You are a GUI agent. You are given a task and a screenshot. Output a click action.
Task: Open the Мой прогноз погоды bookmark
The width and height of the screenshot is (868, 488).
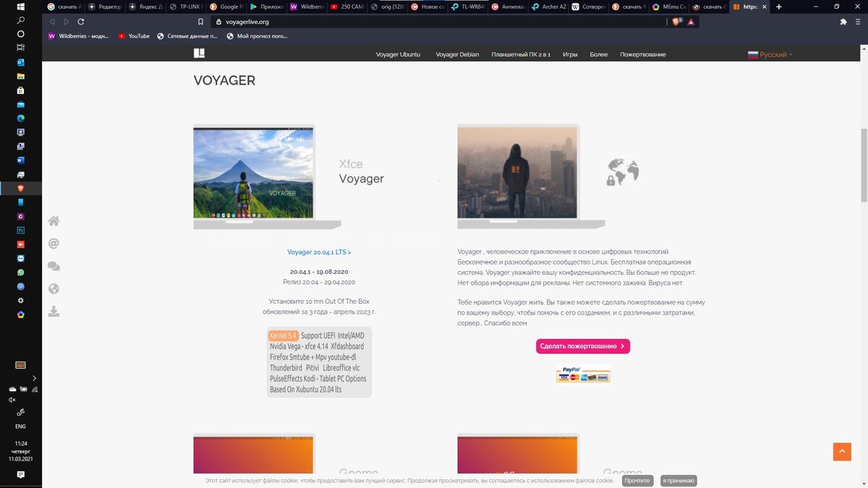pyautogui.click(x=257, y=35)
